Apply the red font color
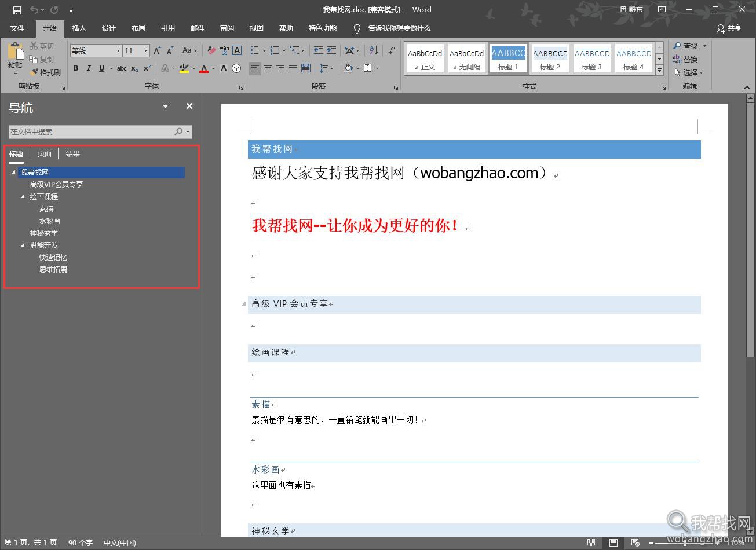Viewport: 756px width, 550px height. (x=204, y=68)
